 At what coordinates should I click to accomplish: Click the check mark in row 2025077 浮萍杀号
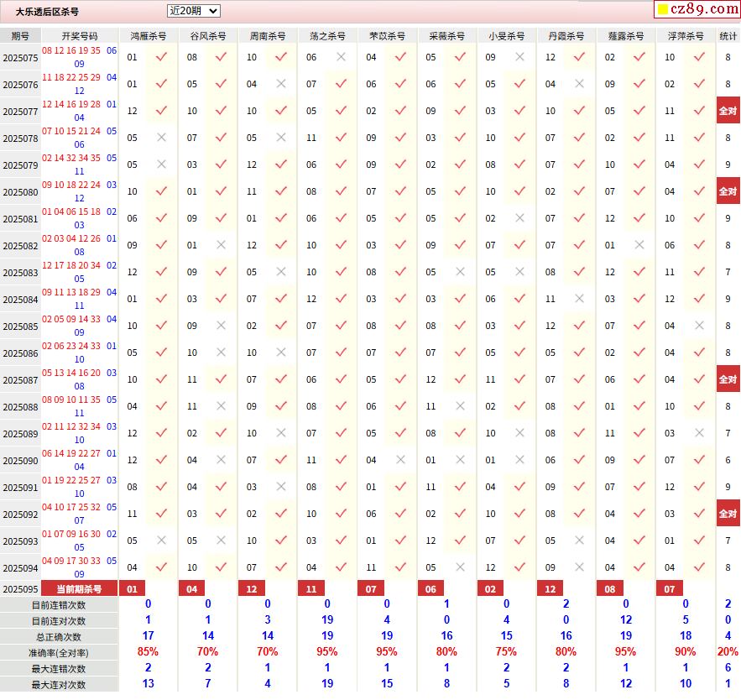[x=699, y=111]
